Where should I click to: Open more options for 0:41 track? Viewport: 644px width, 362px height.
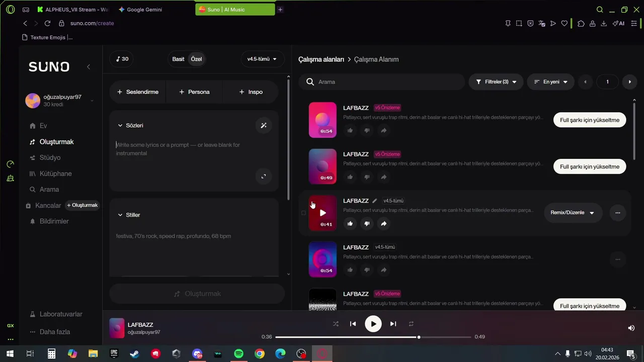coord(618,213)
